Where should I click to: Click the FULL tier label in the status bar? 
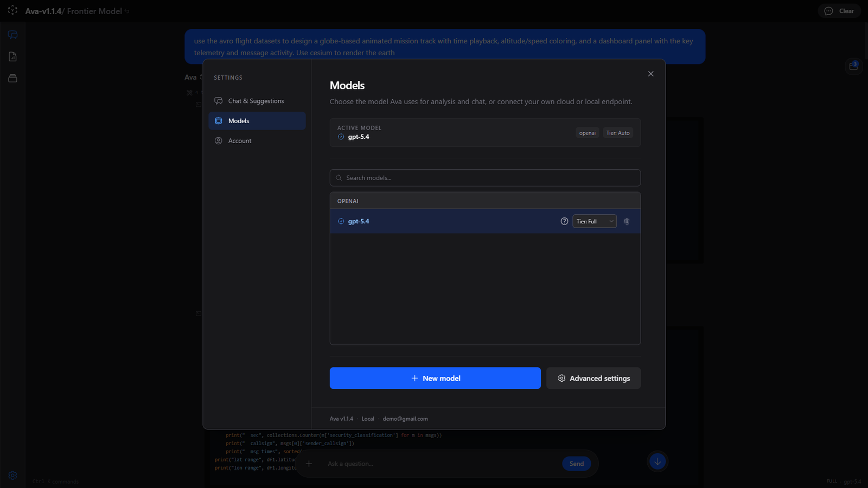coord(832,481)
